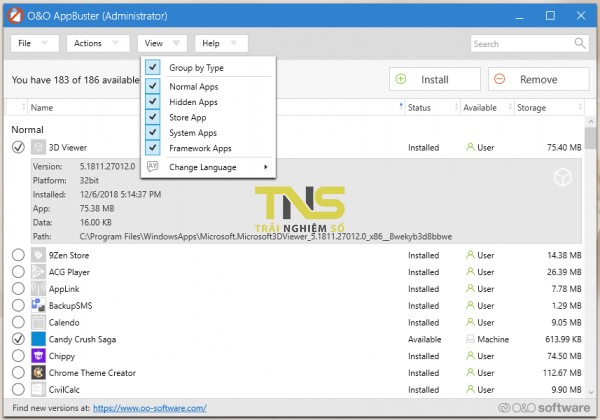Click the Candy Crush Saga blue icon
This screenshot has width=600, height=420.
click(x=38, y=339)
